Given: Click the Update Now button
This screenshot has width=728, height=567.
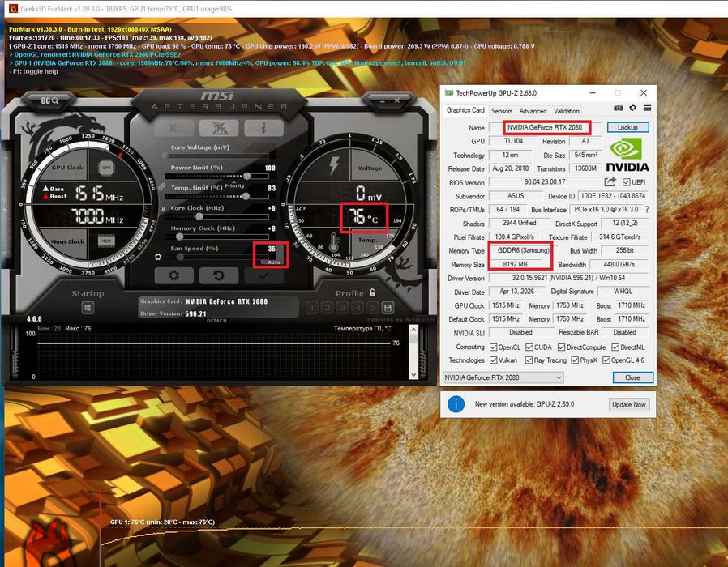Looking at the screenshot, I should [x=628, y=405].
